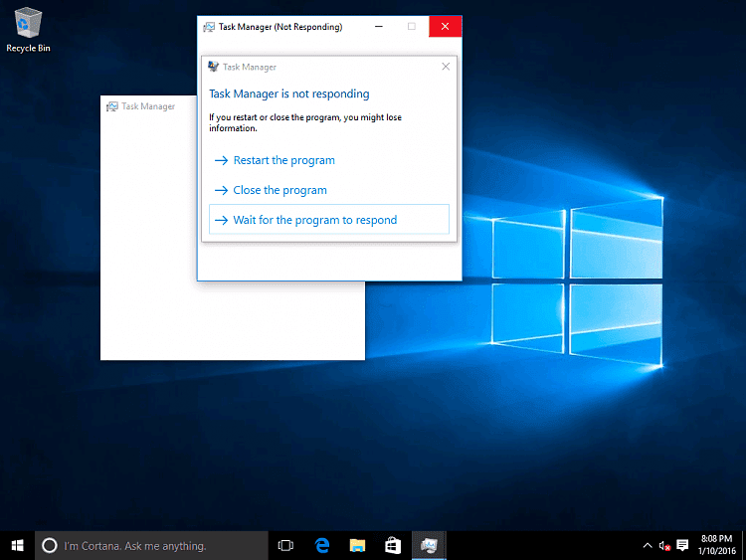Open the Windows Start menu
The image size is (746, 560).
tap(17, 546)
